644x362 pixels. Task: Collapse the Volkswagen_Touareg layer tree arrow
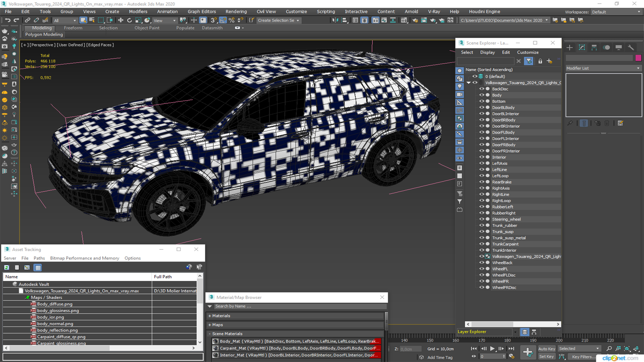click(469, 83)
